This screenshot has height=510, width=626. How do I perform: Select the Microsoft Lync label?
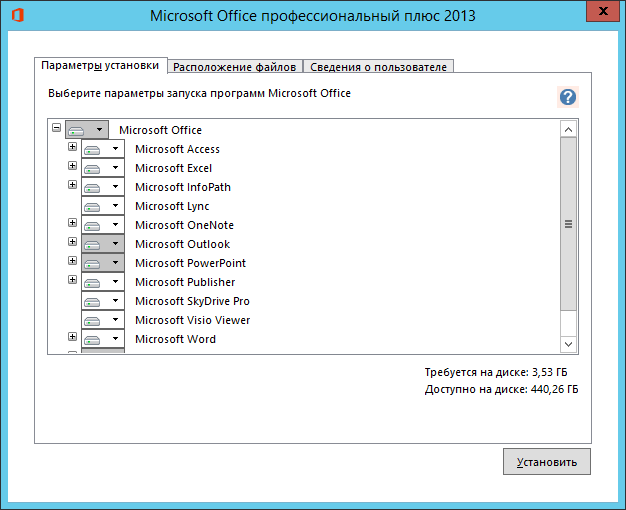(172, 206)
